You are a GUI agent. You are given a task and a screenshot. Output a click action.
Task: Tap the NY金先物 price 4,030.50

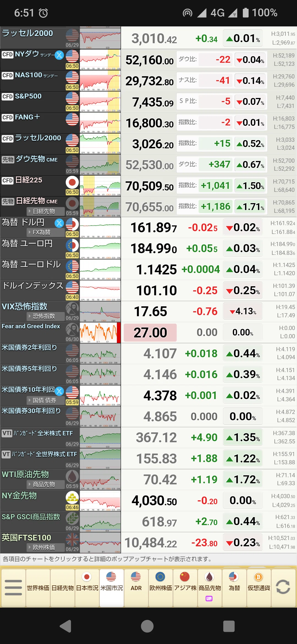154,501
